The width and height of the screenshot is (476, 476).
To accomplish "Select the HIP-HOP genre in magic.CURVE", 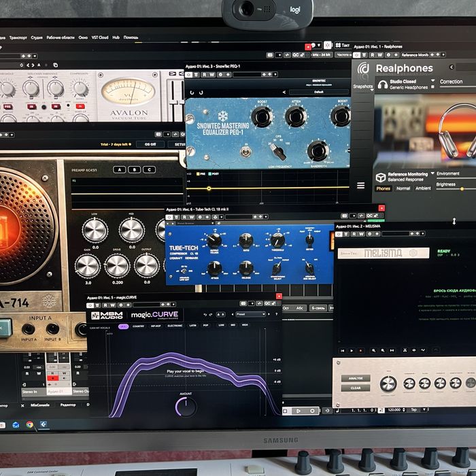I will pos(156,326).
